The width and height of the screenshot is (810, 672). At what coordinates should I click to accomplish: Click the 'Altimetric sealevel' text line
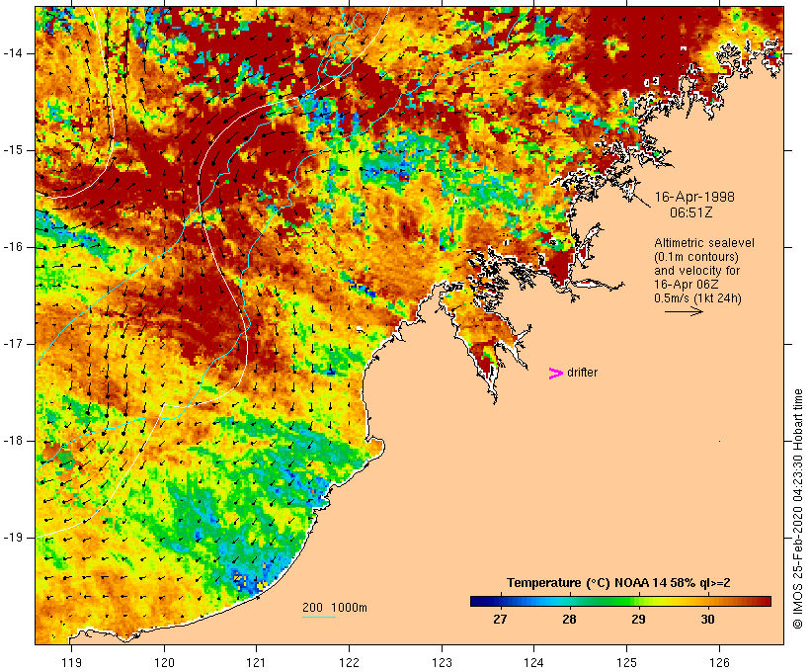(704, 243)
